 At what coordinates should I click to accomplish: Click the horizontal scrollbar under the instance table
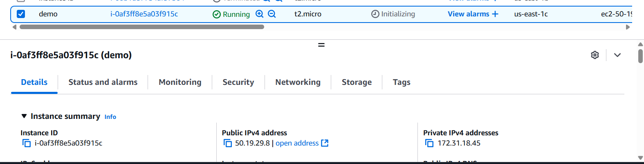tap(142, 27)
